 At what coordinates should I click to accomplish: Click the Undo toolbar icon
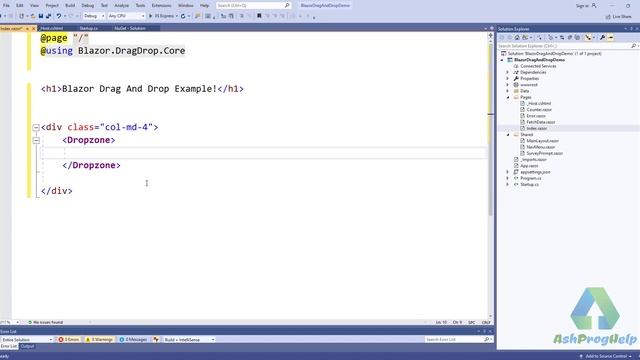click(x=59, y=16)
